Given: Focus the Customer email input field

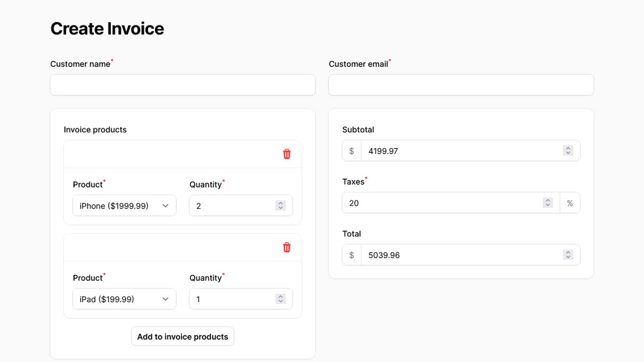Looking at the screenshot, I should (x=461, y=85).
